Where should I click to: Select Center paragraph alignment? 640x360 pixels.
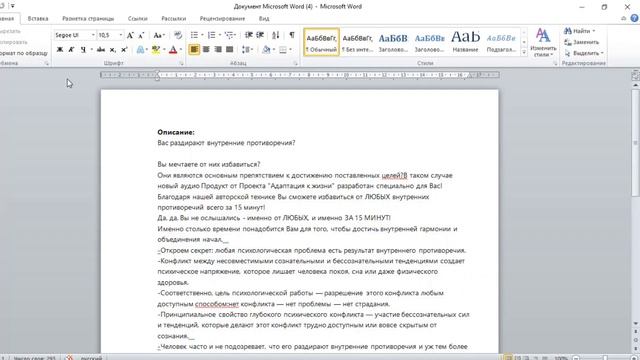coord(206,49)
